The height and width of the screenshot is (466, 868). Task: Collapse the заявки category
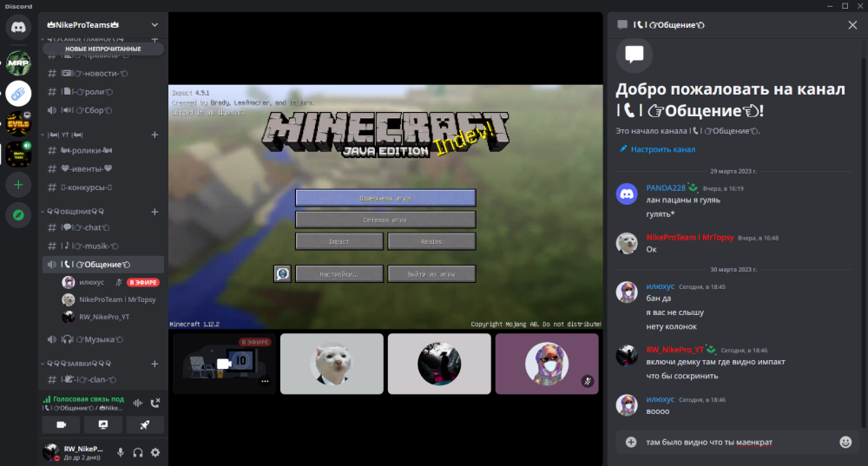[x=79, y=364]
